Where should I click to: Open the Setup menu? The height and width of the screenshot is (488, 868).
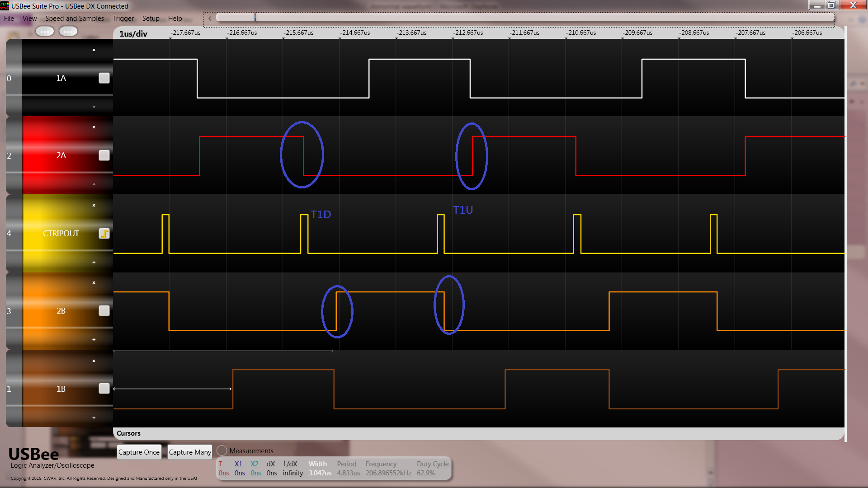tap(151, 19)
